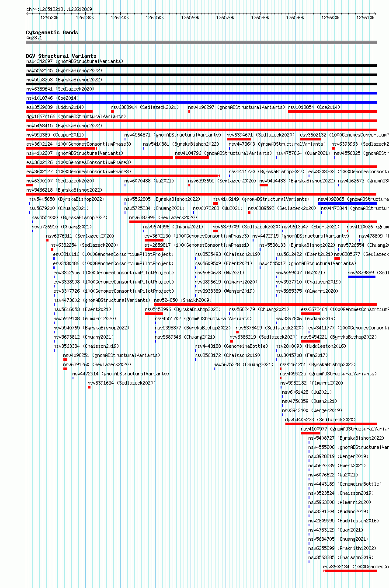This screenshot has height=588, width=389.
Task: Click nsv4472914 gnomAD variant label
Action: (x=121, y=374)
